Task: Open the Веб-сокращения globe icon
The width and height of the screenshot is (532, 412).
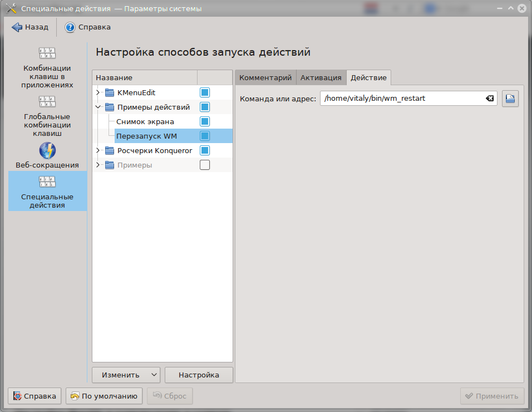Action: (47, 150)
